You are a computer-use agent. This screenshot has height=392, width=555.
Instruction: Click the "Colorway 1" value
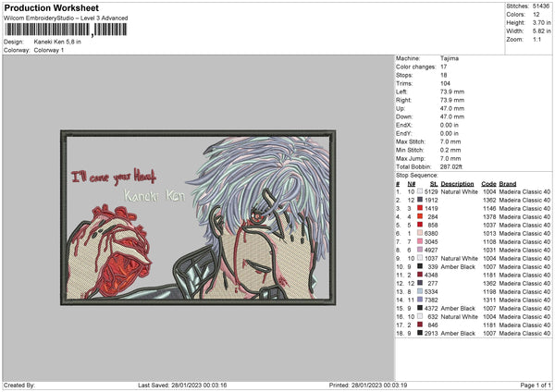point(49,50)
